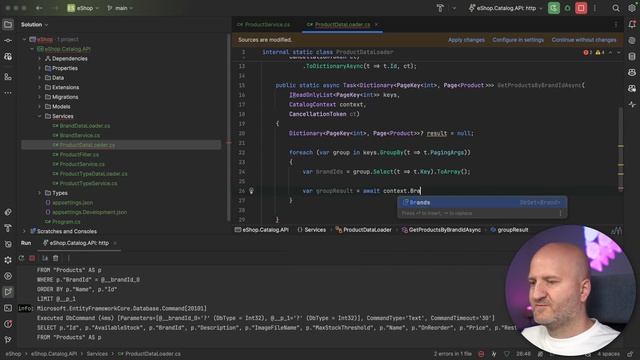Viewport: 640px width, 360px height.
Task: Click the rerun icon in Run panel
Action: (x=21, y=258)
